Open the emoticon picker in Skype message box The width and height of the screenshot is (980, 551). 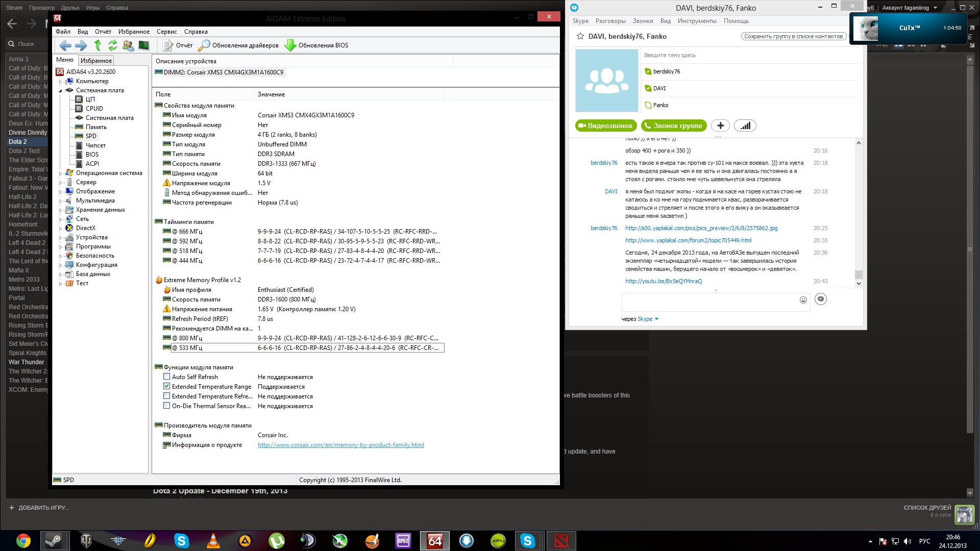(x=803, y=300)
